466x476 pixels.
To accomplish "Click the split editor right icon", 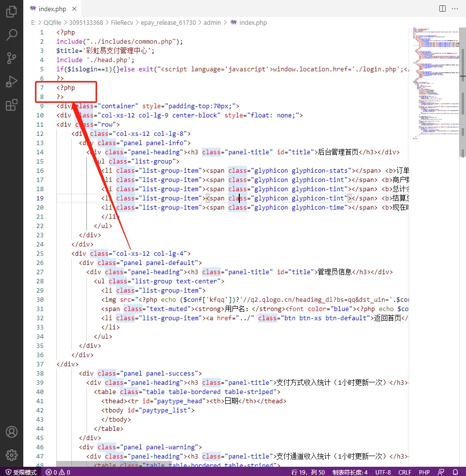I will click(x=442, y=8).
